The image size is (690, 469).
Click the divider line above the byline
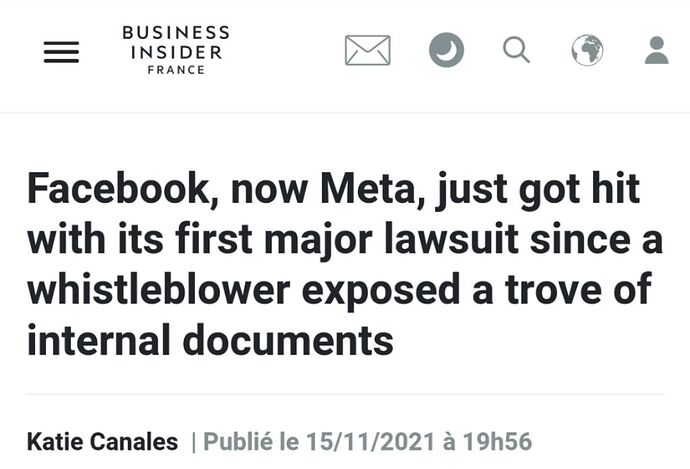(345, 394)
